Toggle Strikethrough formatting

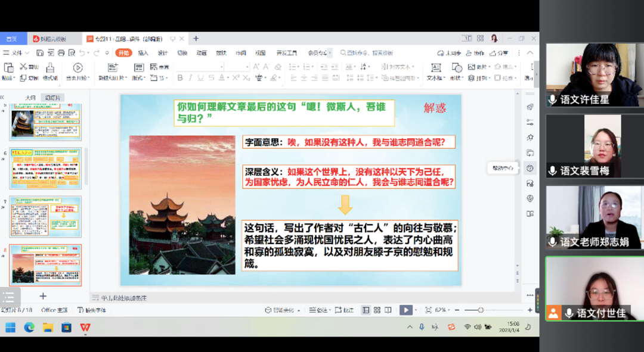211,77
